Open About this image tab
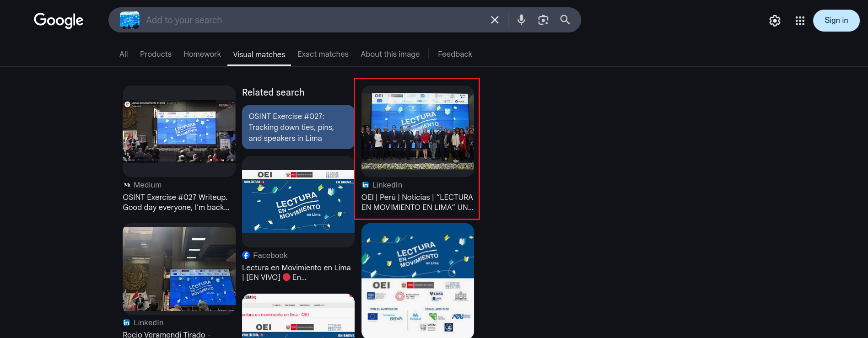 390,54
